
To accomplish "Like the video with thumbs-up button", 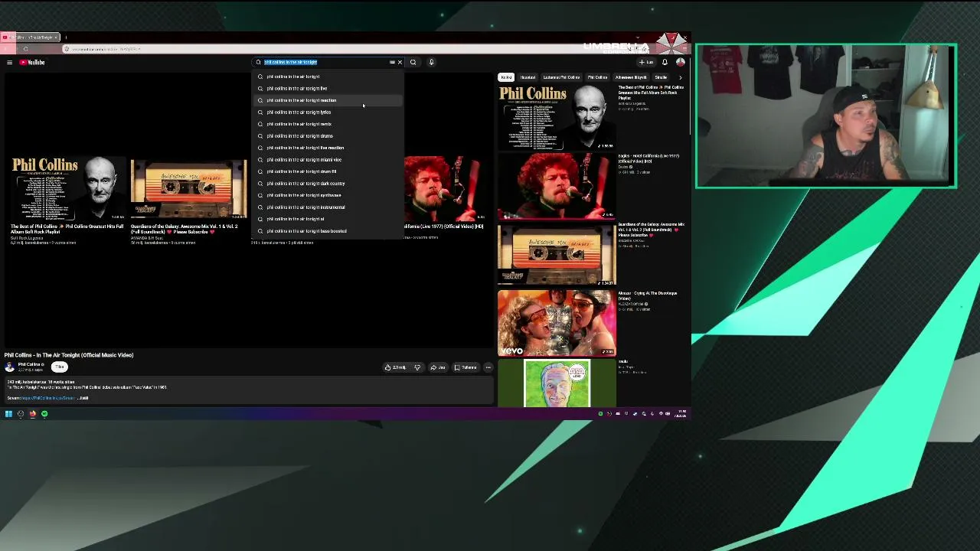I will [397, 367].
